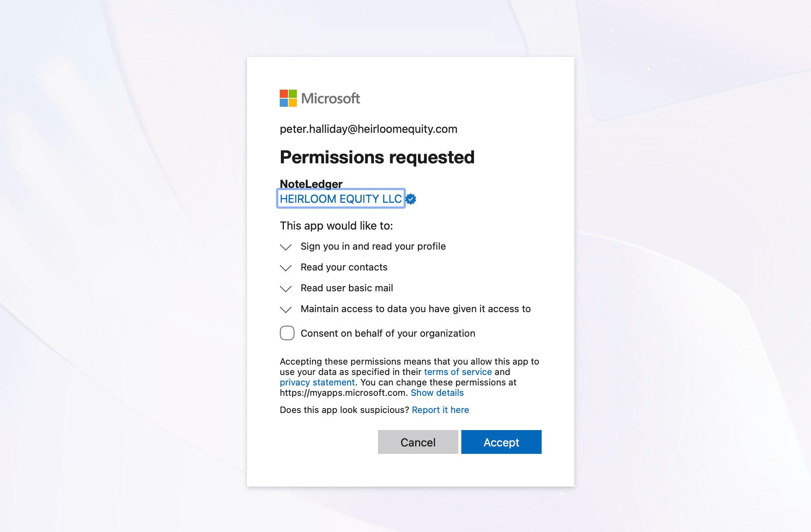The height and width of the screenshot is (532, 811).
Task: Open the HEIRLOOM EQUITY LLC publisher link
Action: point(341,199)
